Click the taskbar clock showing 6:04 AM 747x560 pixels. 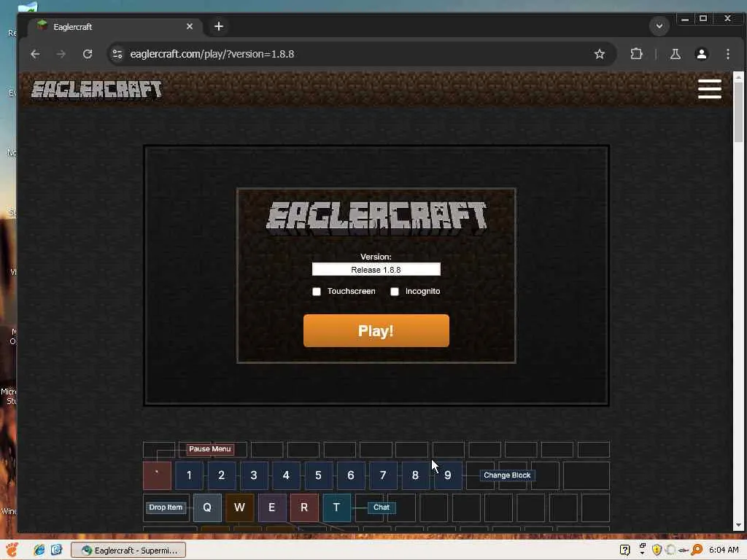point(724,550)
